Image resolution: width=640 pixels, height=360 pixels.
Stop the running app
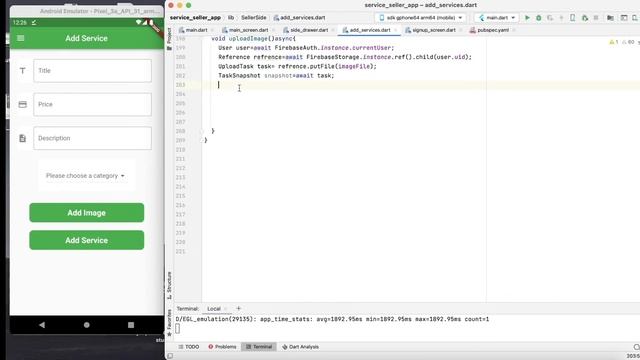point(596,18)
